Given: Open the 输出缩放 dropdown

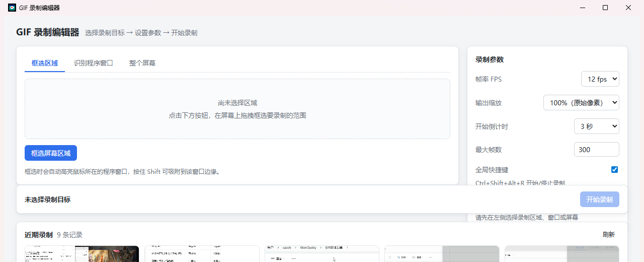Looking at the screenshot, I should click(x=581, y=103).
